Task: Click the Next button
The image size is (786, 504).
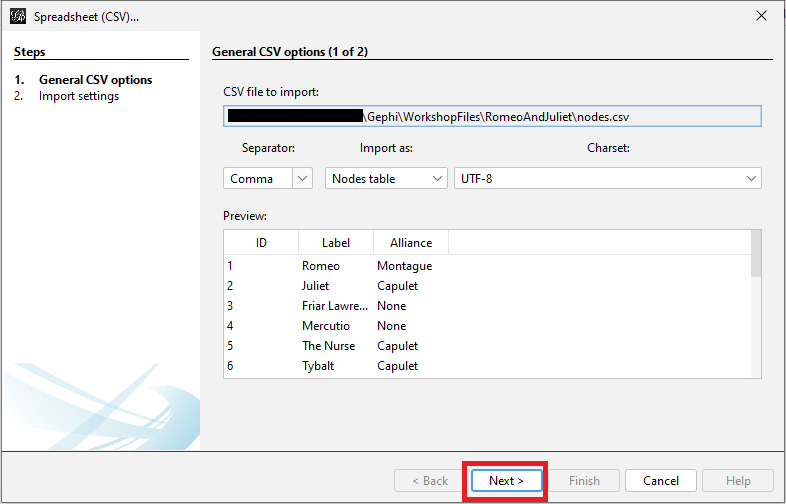Action: pos(506,481)
